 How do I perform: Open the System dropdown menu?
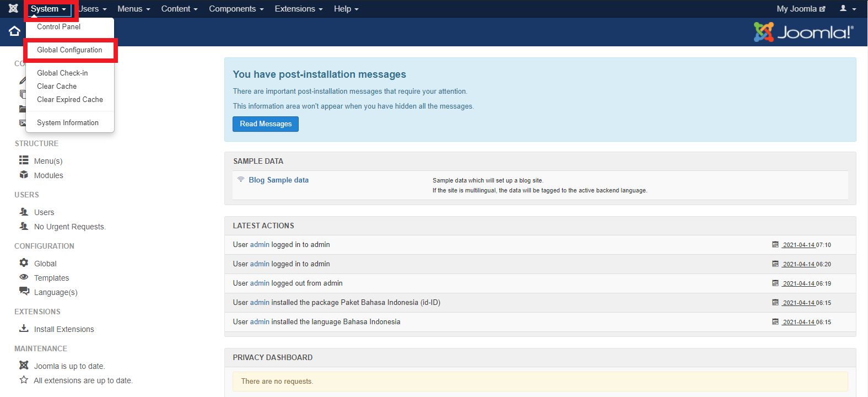[x=48, y=9]
